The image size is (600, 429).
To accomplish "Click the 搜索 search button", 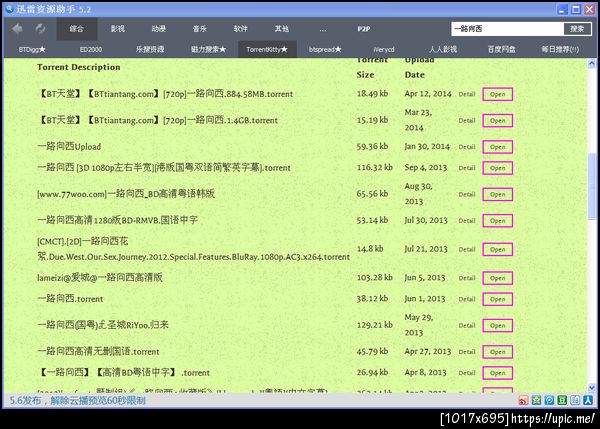I will pyautogui.click(x=577, y=29).
